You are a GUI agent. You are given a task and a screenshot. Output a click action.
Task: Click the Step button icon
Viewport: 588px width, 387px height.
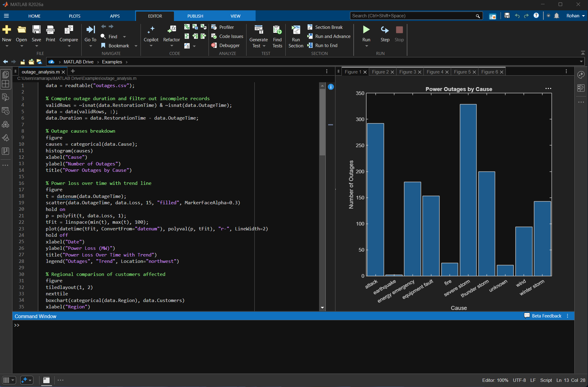385,30
